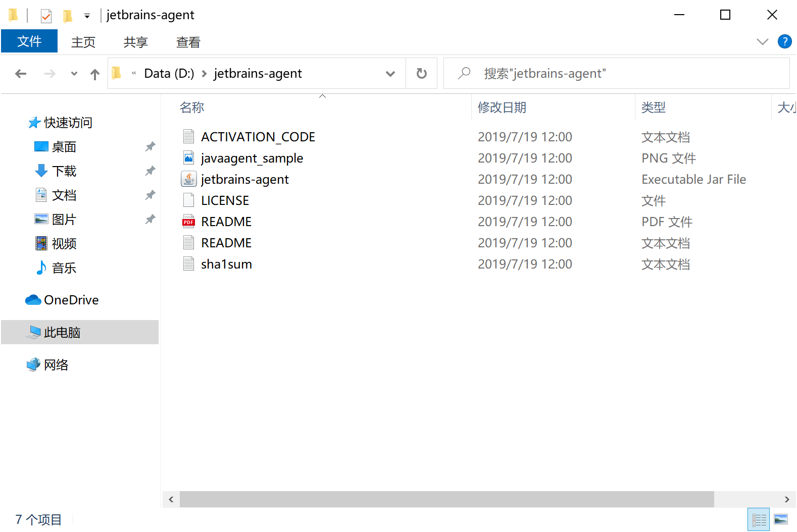This screenshot has height=532, width=797.
Task: Expand the address bar history dropdown
Action: point(390,74)
